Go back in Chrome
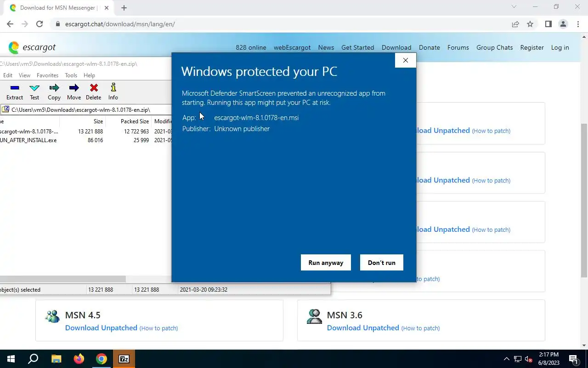Image resolution: width=588 pixels, height=368 pixels. (10, 24)
